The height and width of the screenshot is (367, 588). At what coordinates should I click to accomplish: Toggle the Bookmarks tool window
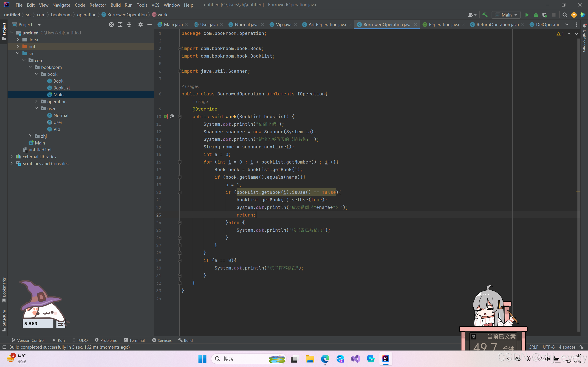click(4, 290)
